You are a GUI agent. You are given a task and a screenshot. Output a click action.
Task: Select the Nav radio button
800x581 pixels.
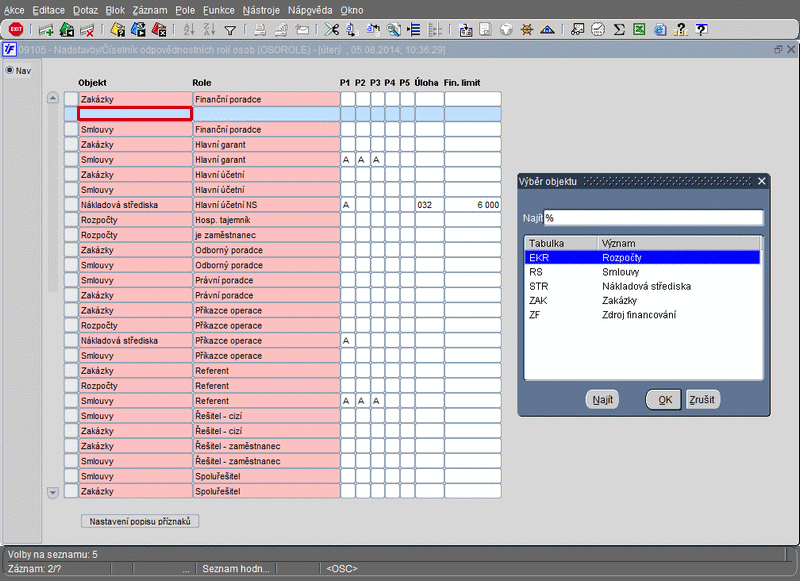[x=9, y=70]
